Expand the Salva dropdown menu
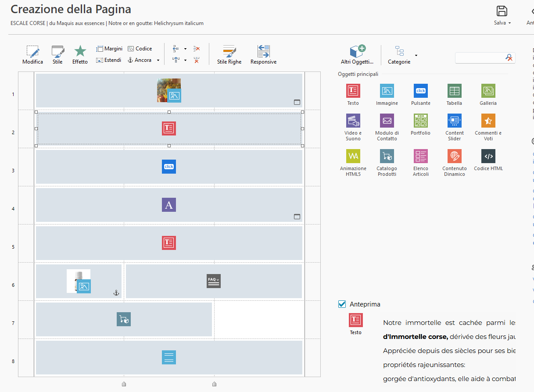Viewport: 534px width, 392px height. 509,23
